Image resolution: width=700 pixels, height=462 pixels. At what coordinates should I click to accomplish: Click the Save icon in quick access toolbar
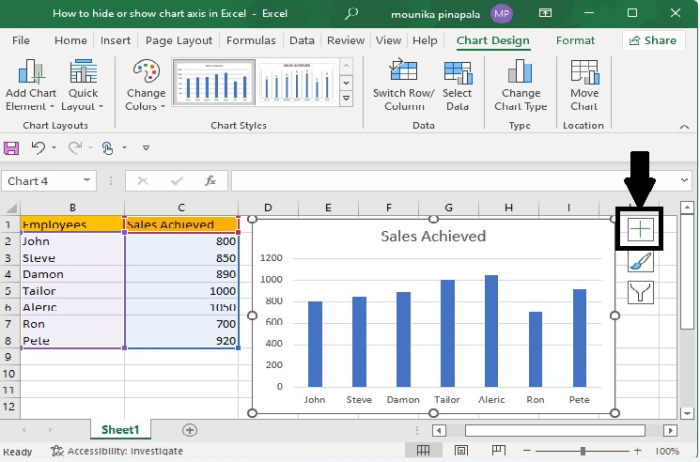click(x=12, y=148)
